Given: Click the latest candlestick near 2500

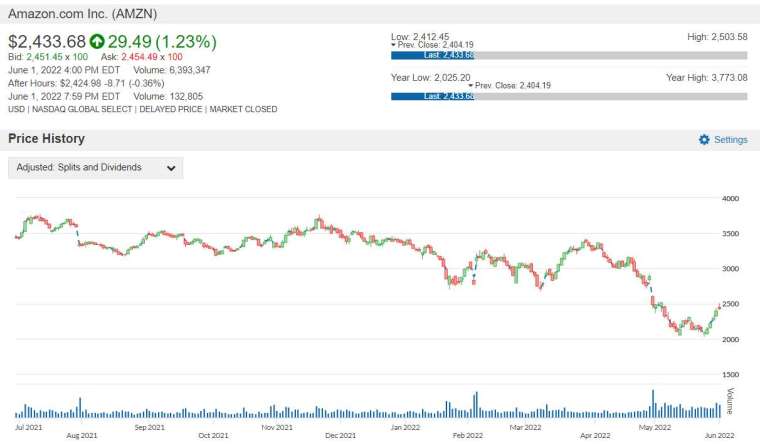Looking at the screenshot, I should tap(719, 307).
